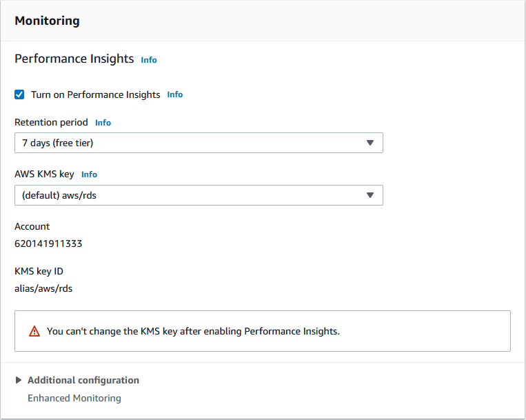Screen dimensions: 526x420
Task: Click the 'Turn on Performance Insights' label text
Action: [x=95, y=94]
